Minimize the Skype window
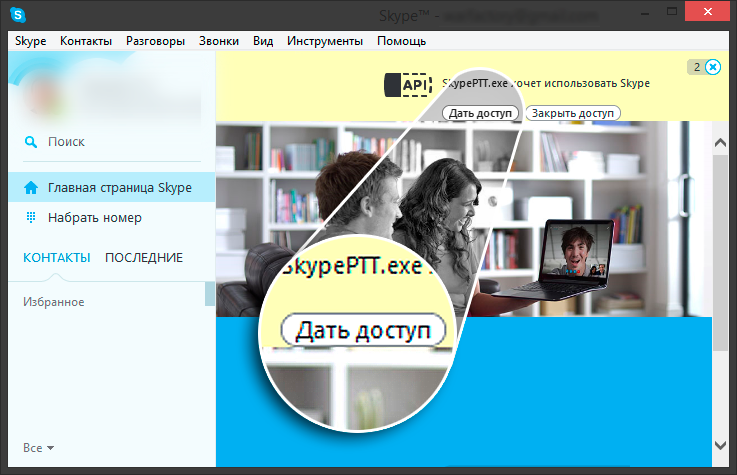The height and width of the screenshot is (475, 737). [x=645, y=13]
